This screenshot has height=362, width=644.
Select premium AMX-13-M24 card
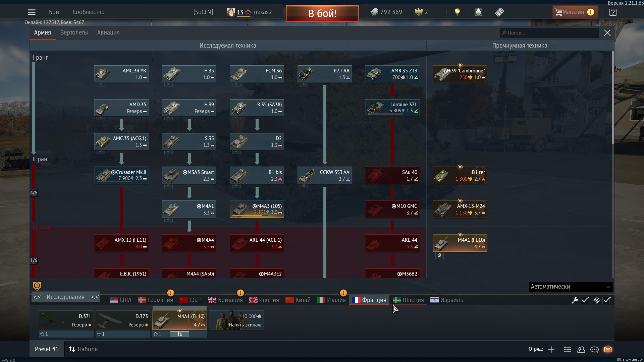460,209
